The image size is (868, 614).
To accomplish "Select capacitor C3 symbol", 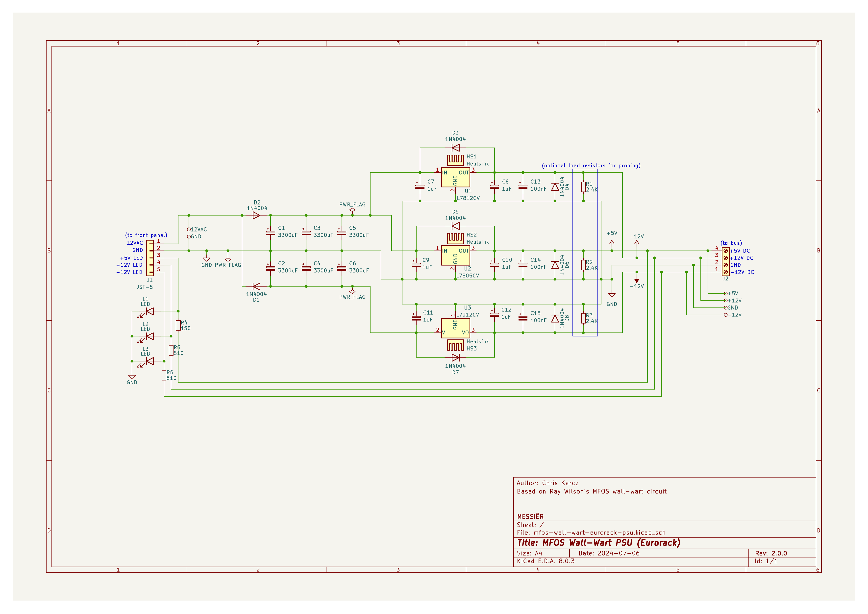I will (x=306, y=233).
